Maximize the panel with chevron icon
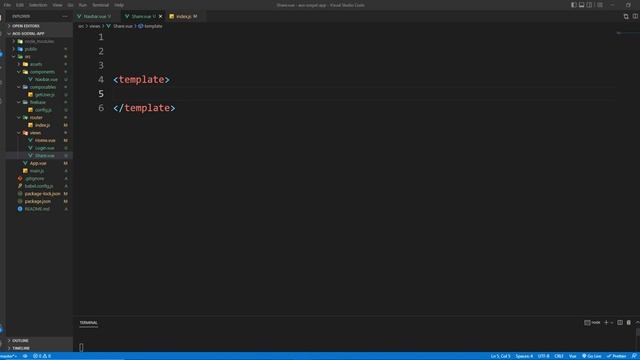Viewport: 640px width, 360px height. point(637,322)
